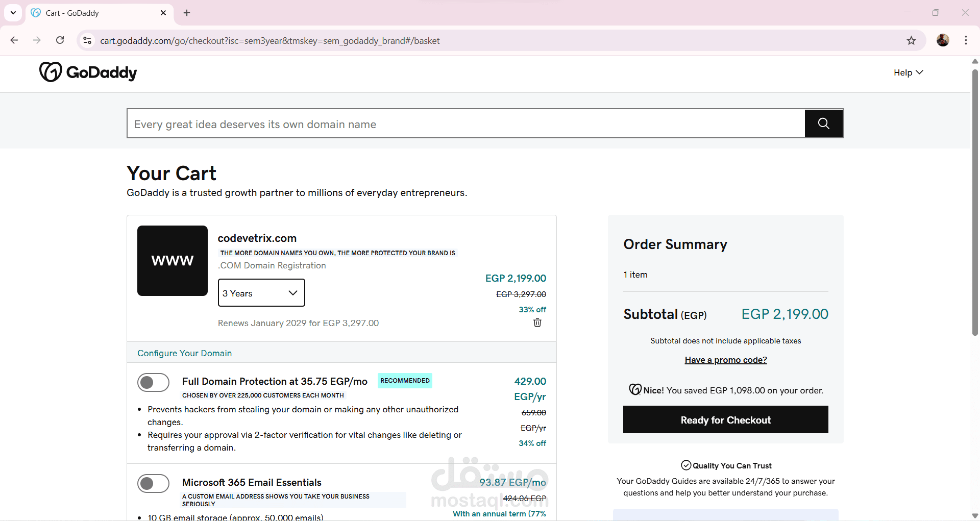
Task: Click the browser address bar URL
Action: [269, 40]
